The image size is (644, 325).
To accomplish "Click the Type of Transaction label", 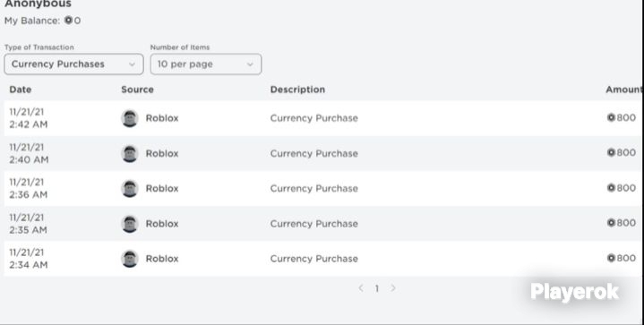I will coord(39,47).
